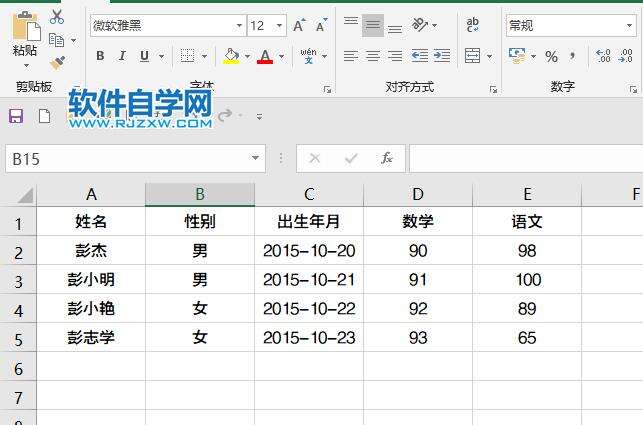The image size is (643, 425).
Task: Align text right
Action: point(395,56)
